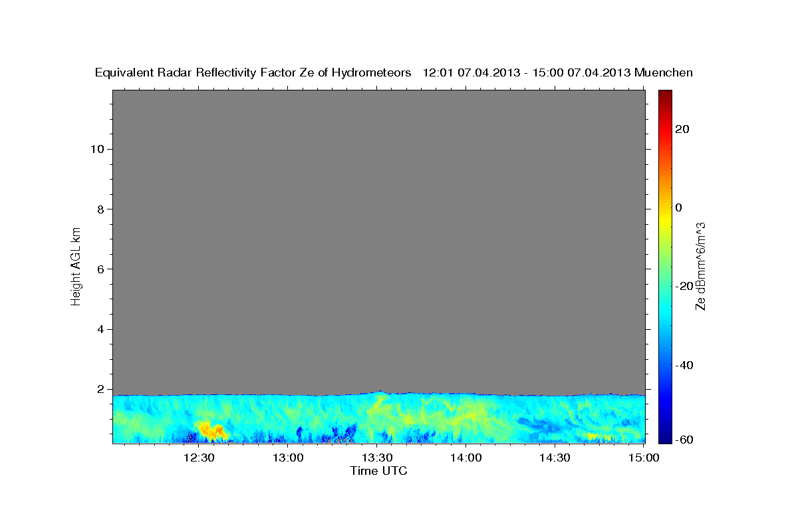Viewport: 798px width, 532px height.
Task: Click the 2 km height tick label
Action: click(100, 389)
